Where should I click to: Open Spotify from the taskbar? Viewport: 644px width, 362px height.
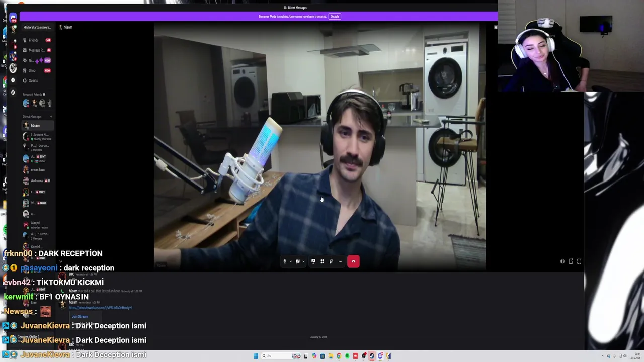pos(347,356)
